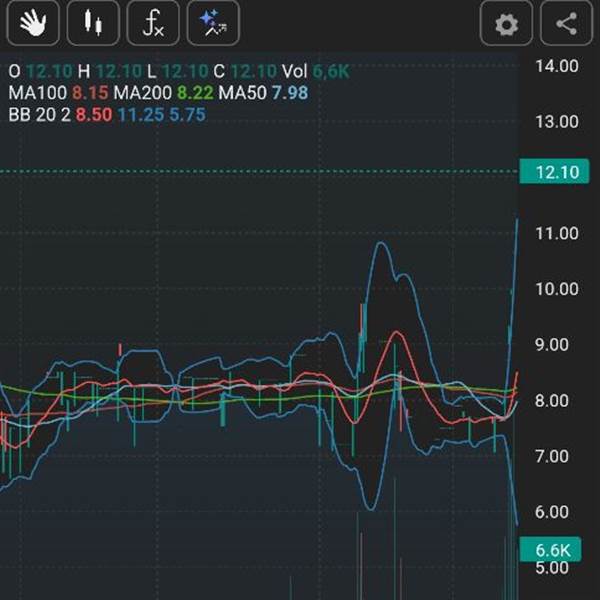Click the Bollinger upper band value 11.25
Image resolution: width=600 pixels, height=600 pixels.
(141, 115)
